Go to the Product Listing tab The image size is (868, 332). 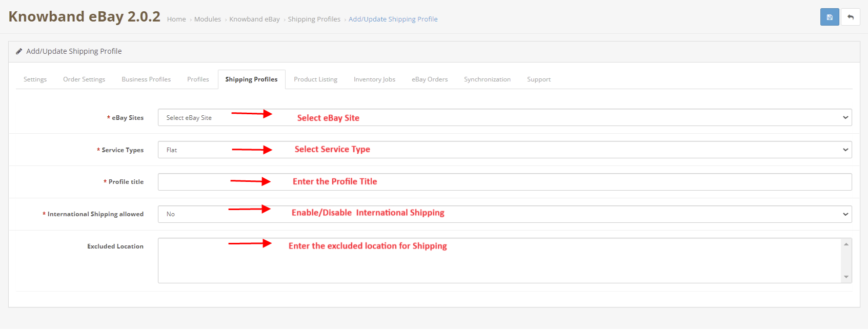coord(315,79)
